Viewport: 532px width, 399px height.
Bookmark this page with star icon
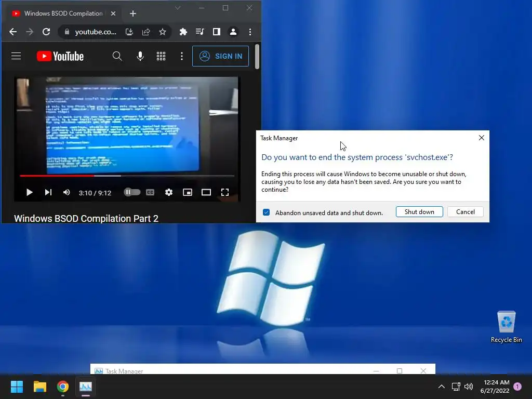pos(163,32)
